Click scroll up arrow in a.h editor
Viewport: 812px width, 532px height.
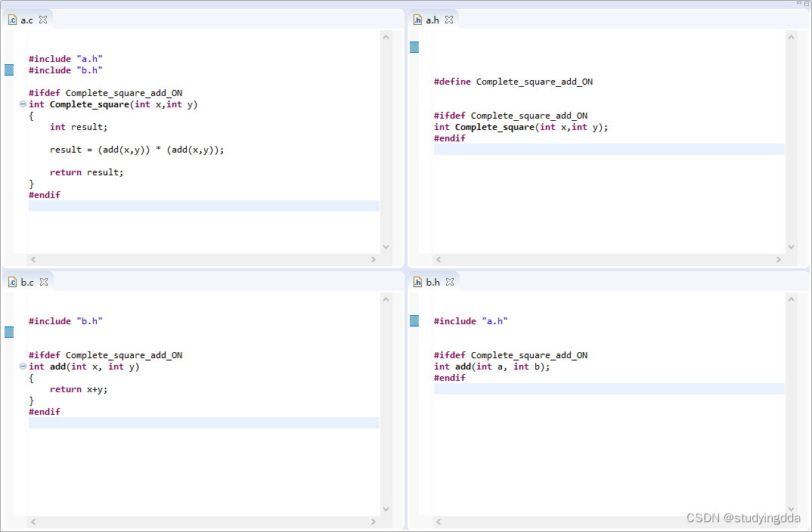click(791, 37)
